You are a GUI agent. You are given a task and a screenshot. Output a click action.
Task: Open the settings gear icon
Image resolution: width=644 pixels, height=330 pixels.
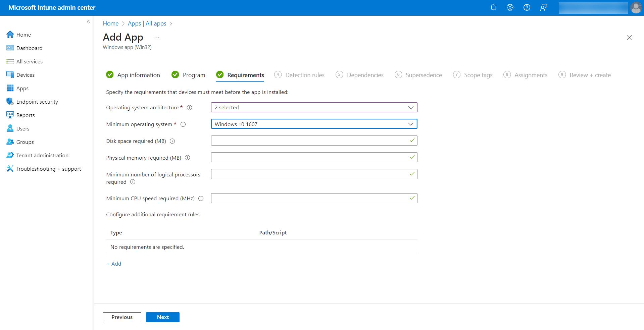(510, 7)
